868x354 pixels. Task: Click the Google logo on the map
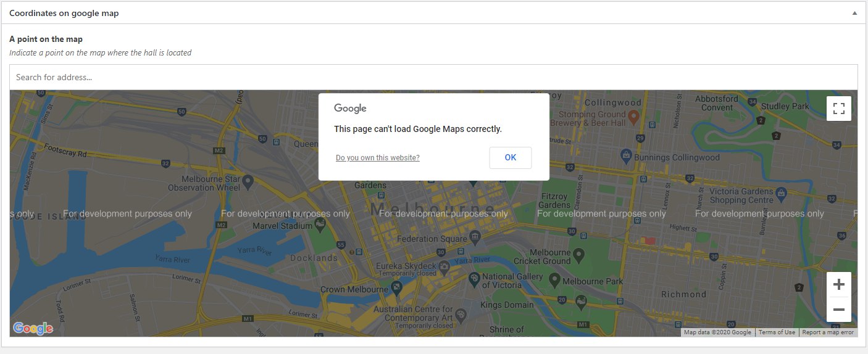[x=33, y=328]
